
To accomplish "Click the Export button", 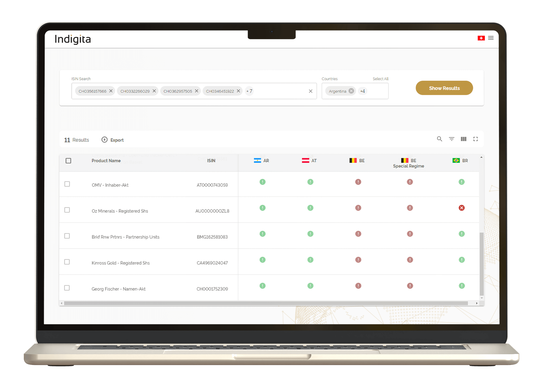I will pyautogui.click(x=113, y=140).
